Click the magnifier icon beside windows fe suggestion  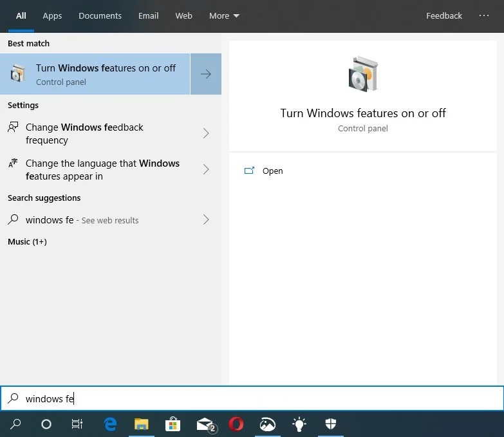[13, 219]
